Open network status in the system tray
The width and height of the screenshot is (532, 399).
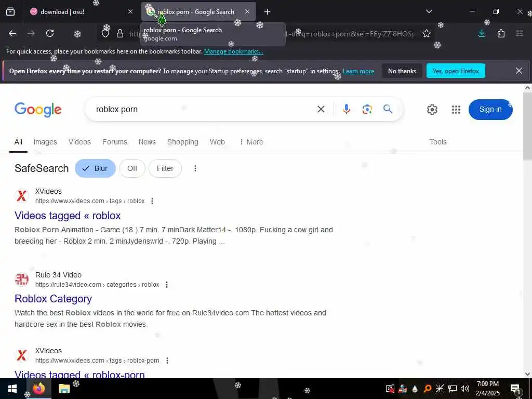(x=453, y=389)
